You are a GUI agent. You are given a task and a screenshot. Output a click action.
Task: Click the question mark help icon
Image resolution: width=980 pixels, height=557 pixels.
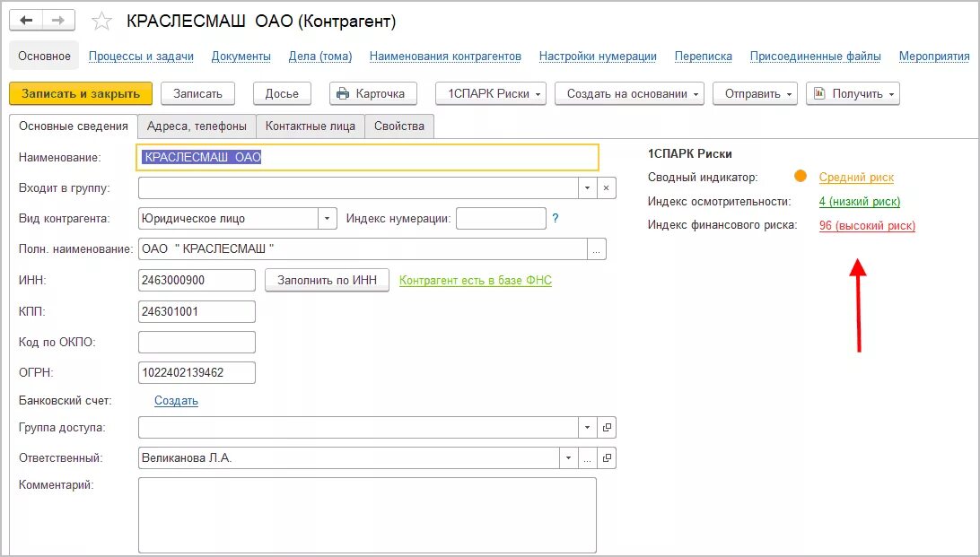[x=556, y=218]
